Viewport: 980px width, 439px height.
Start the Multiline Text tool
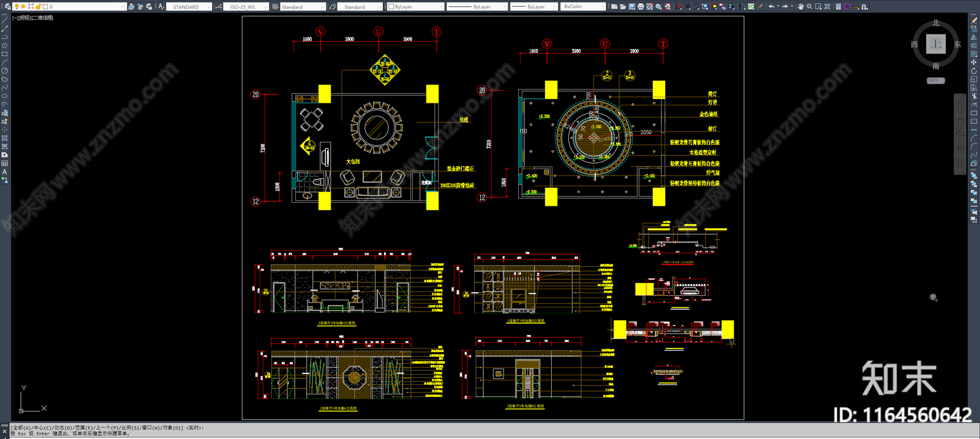coord(5,172)
